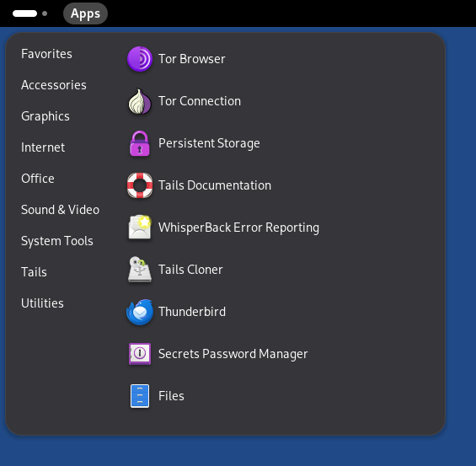Show the Utilities category
Viewport: 476px width, 466px height.
42,303
